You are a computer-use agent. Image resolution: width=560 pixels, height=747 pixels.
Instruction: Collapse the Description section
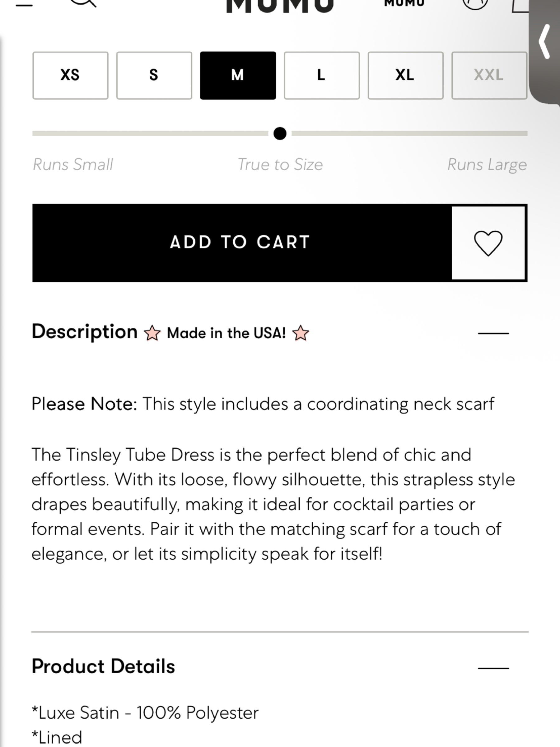point(493,333)
